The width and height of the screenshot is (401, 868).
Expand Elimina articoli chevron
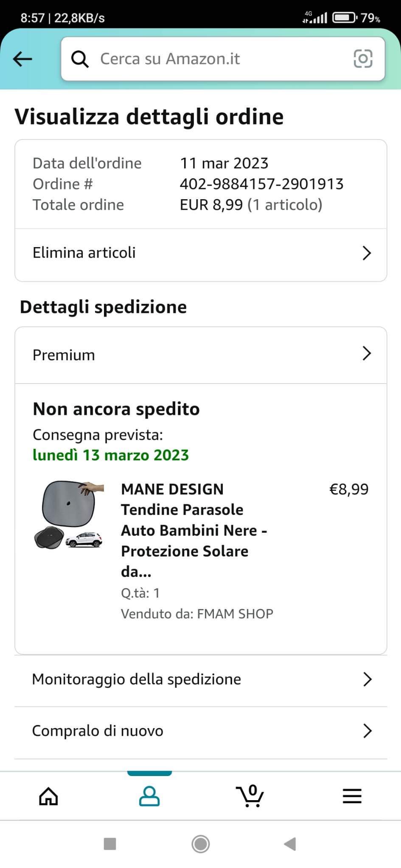(367, 253)
